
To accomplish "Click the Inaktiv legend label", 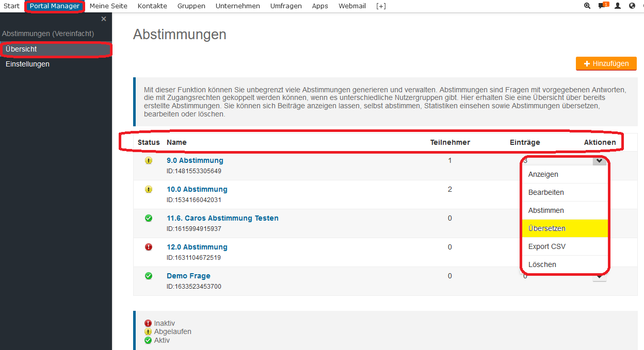I will coord(165,323).
